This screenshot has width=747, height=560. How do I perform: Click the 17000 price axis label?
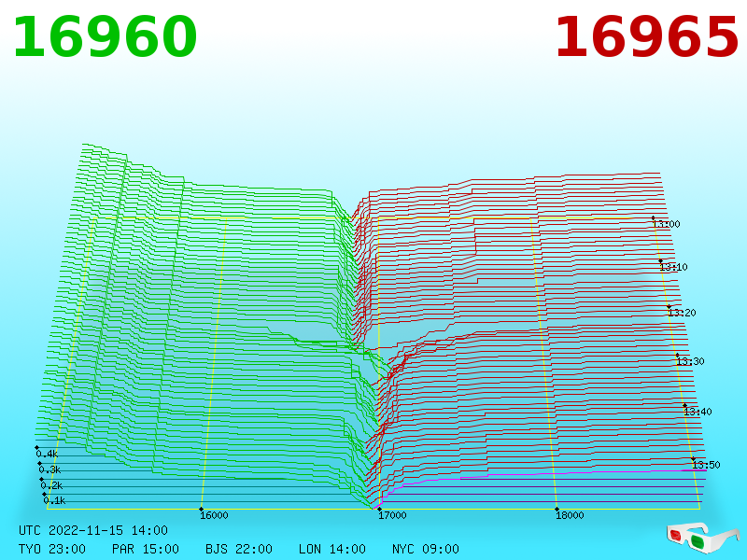click(x=392, y=515)
